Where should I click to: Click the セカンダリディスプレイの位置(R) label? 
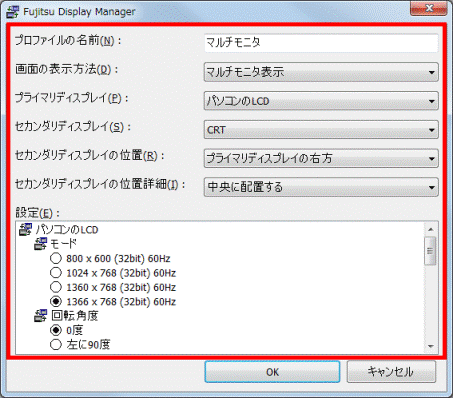tap(90, 156)
